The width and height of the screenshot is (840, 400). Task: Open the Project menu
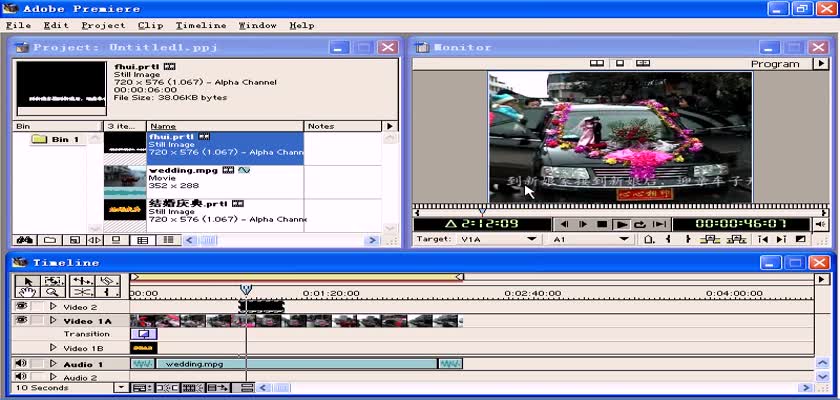[x=103, y=25]
